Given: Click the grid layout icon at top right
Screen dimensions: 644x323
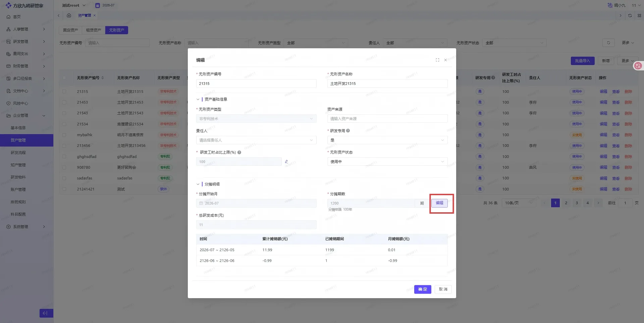Looking at the screenshot, I should point(639,15).
